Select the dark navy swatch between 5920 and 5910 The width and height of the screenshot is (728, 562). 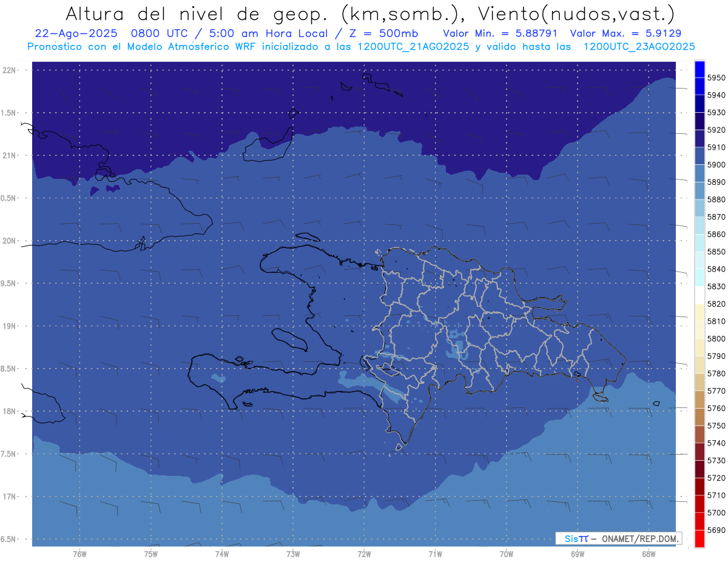click(699, 139)
